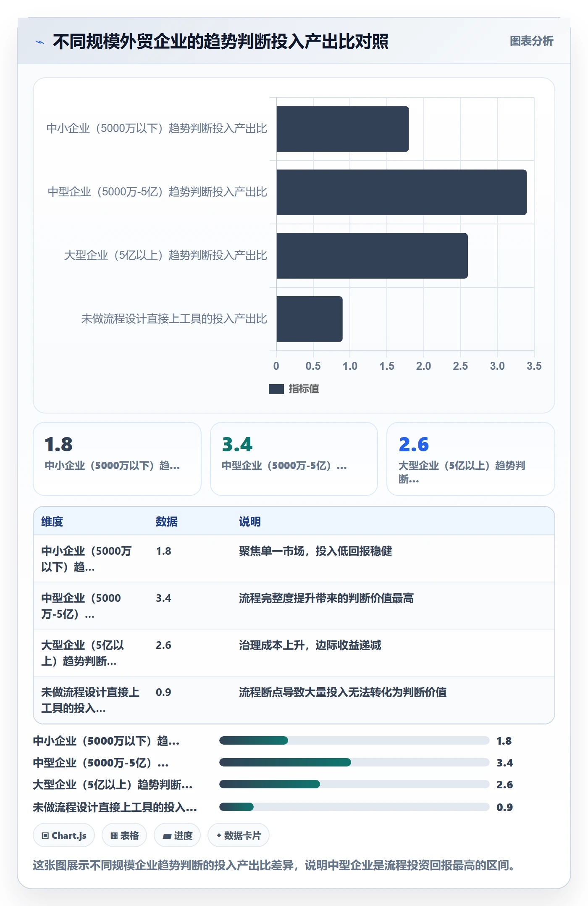Click the Chart.js tag

coord(64,835)
